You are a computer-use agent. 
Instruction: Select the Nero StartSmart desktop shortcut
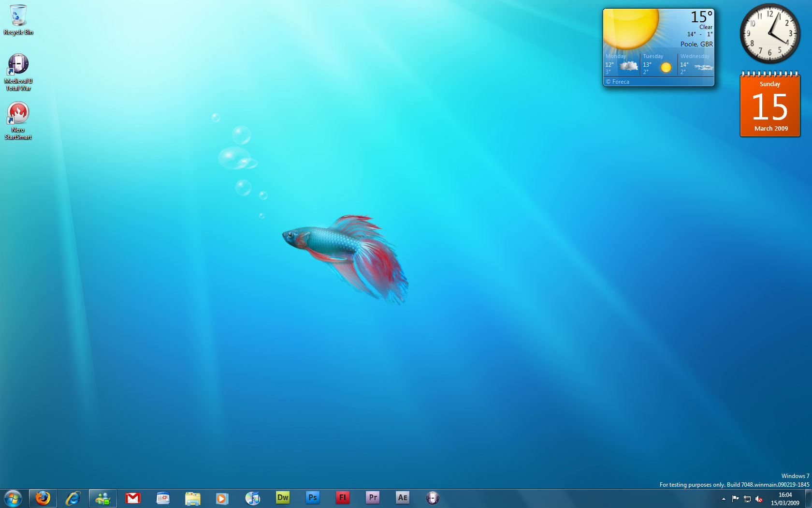pyautogui.click(x=18, y=120)
